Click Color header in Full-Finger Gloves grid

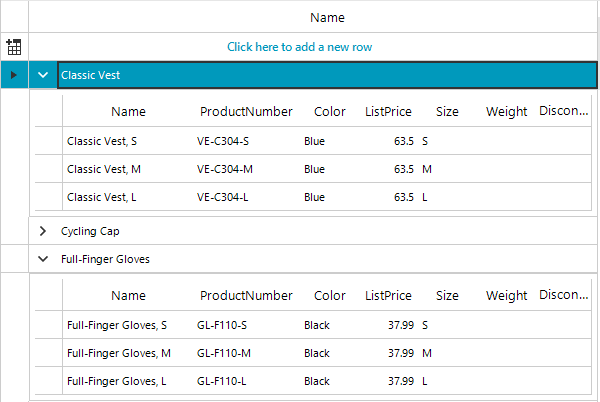(330, 296)
